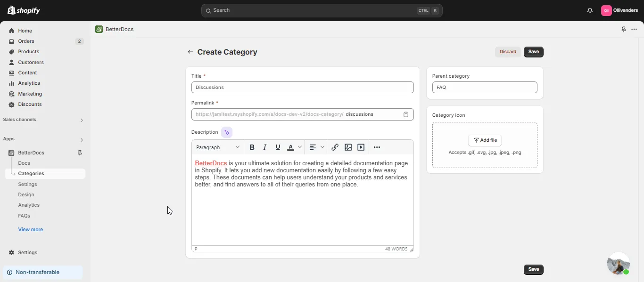Open BetterDocs Settings sub-item
Image resolution: width=644 pixels, height=282 pixels.
[x=27, y=185]
